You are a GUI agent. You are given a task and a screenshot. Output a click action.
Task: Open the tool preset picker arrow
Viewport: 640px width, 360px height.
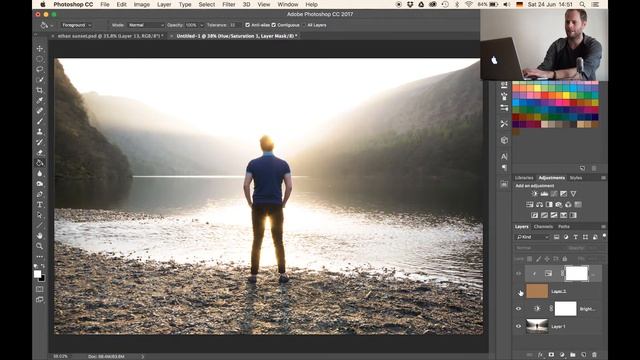click(x=52, y=25)
